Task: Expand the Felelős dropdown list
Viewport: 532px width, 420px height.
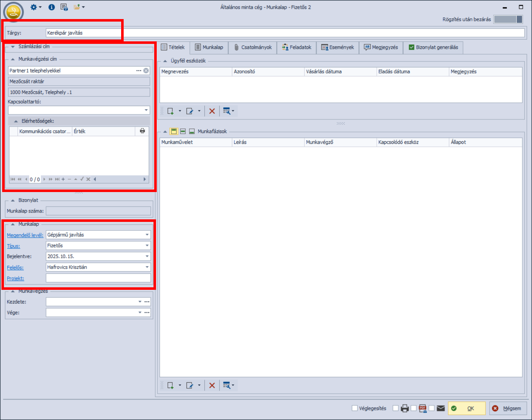Action: pyautogui.click(x=147, y=267)
